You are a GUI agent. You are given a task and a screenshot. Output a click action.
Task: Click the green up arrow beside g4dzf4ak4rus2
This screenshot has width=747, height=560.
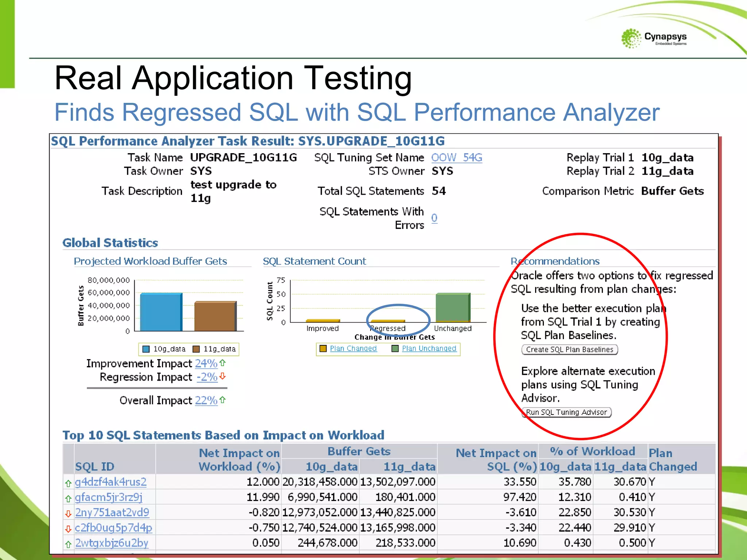click(x=68, y=483)
